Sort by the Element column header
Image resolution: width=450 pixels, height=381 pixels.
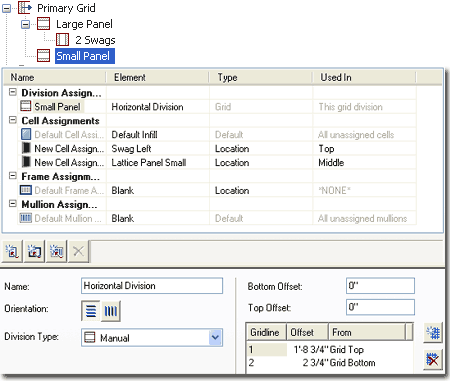point(158,77)
